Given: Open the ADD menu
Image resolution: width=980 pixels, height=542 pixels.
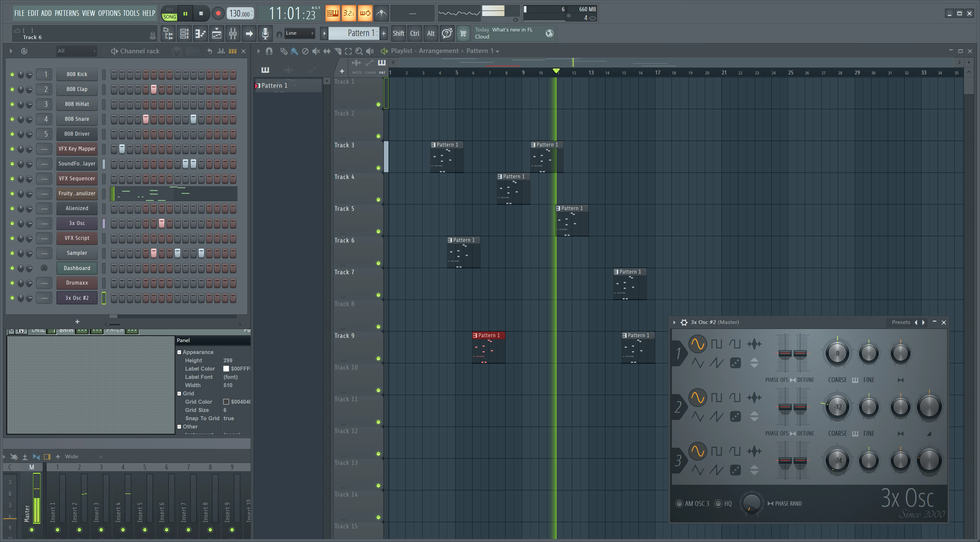Looking at the screenshot, I should (46, 13).
